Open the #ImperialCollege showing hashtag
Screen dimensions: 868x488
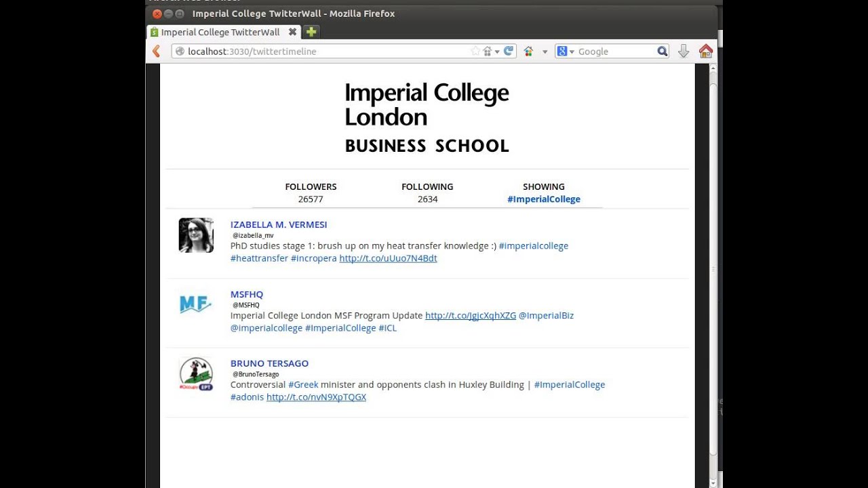pos(544,199)
